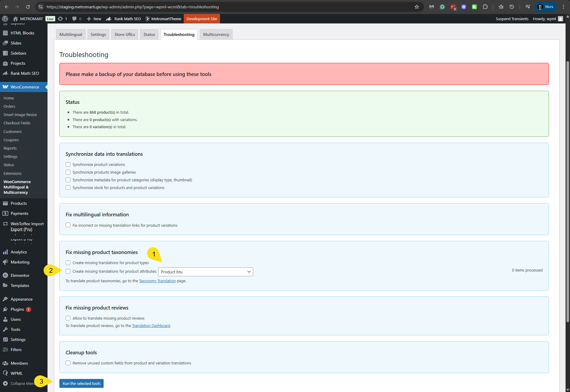Enable Synchronize product variations checkbox
This screenshot has height=392, width=570.
point(68,164)
